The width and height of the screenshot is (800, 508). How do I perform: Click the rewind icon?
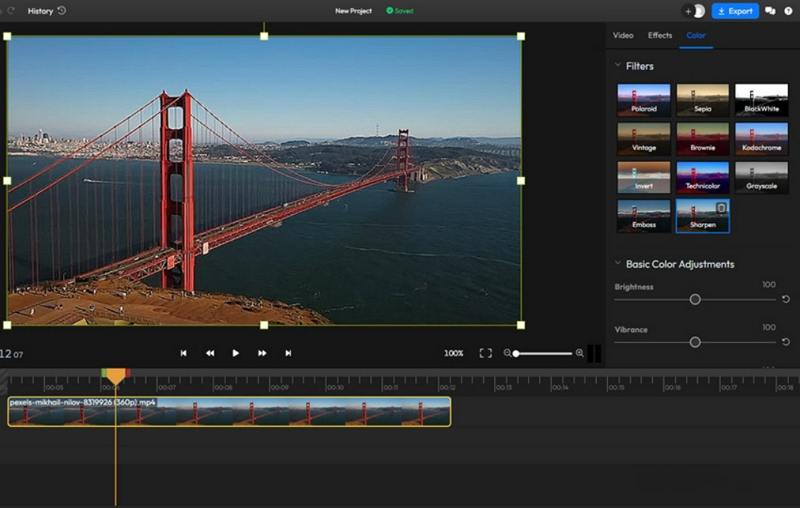point(210,353)
